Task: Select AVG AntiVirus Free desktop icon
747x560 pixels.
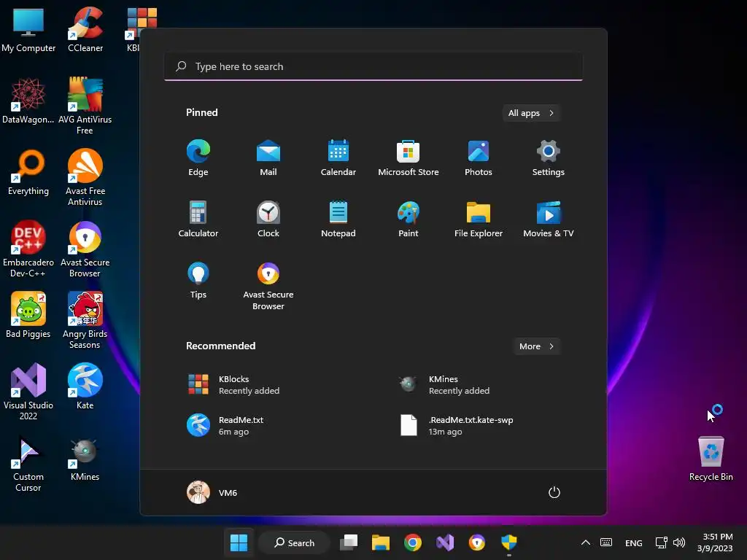Action: pos(85,106)
